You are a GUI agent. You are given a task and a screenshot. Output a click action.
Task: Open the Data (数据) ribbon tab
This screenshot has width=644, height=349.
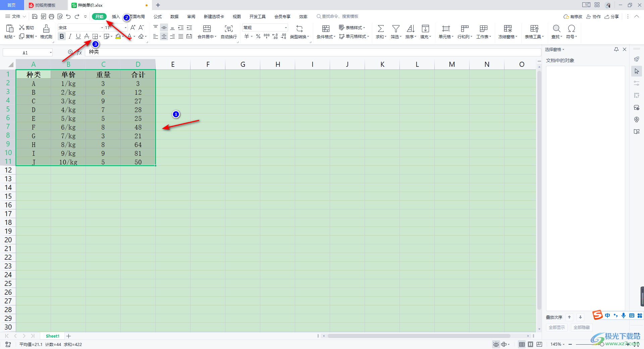(x=174, y=16)
